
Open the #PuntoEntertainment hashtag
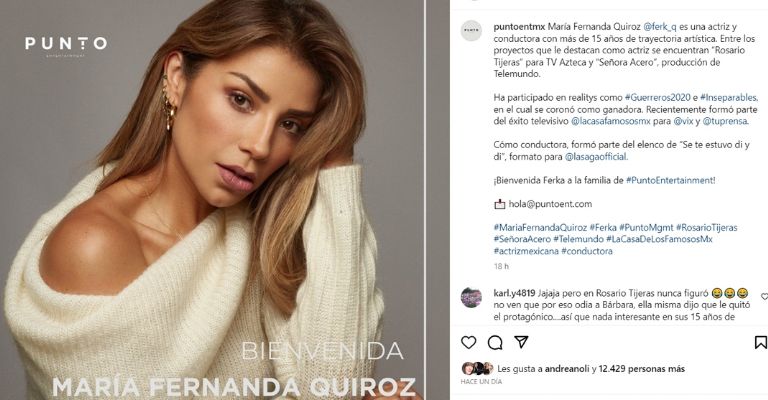click(x=670, y=180)
